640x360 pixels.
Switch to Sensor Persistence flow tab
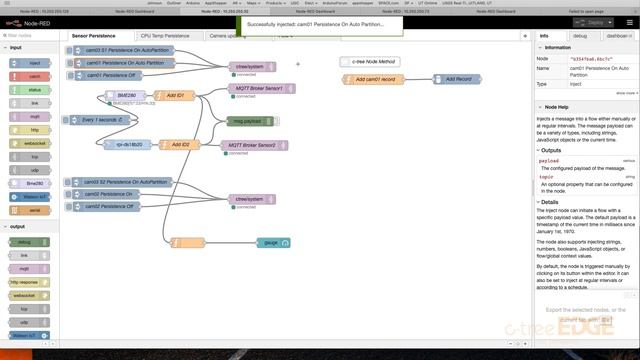pos(93,36)
